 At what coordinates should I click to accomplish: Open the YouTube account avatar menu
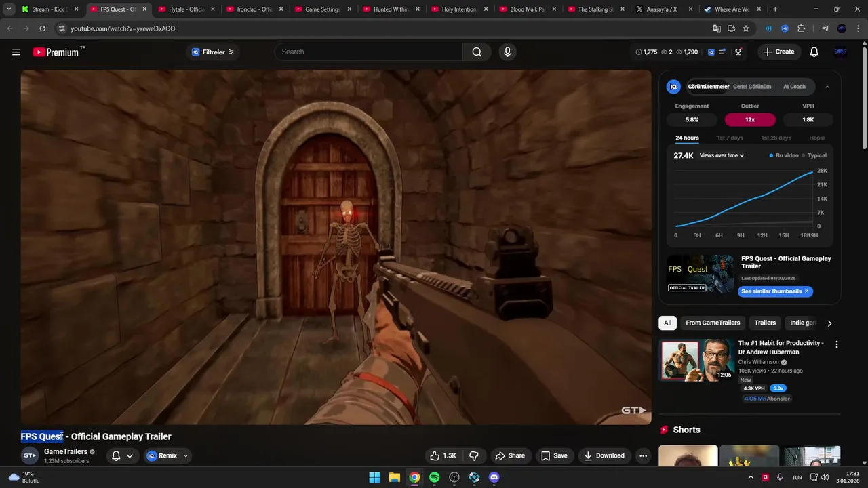[840, 52]
